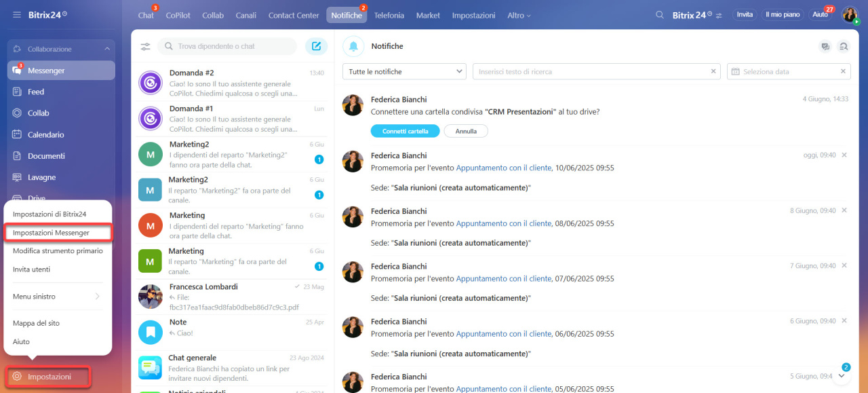The height and width of the screenshot is (393, 868).
Task: Open Marketing2 chat with 'fanno ora parte della chat'
Action: point(233,154)
